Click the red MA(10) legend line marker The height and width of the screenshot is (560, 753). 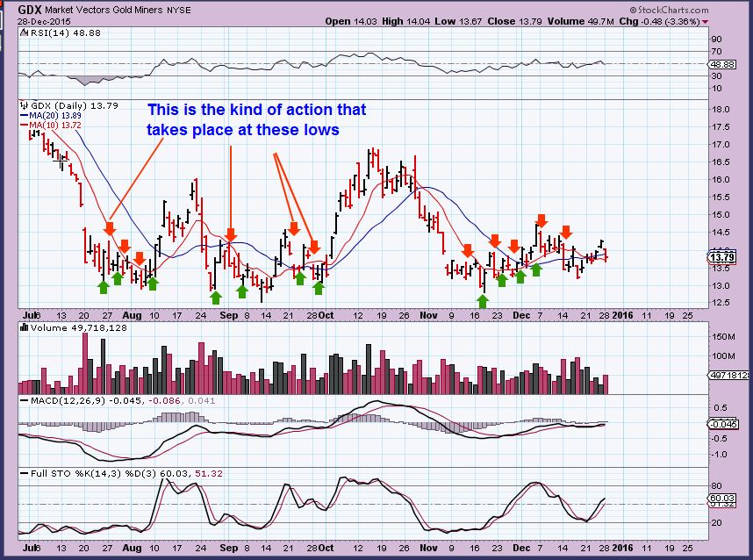(25, 125)
